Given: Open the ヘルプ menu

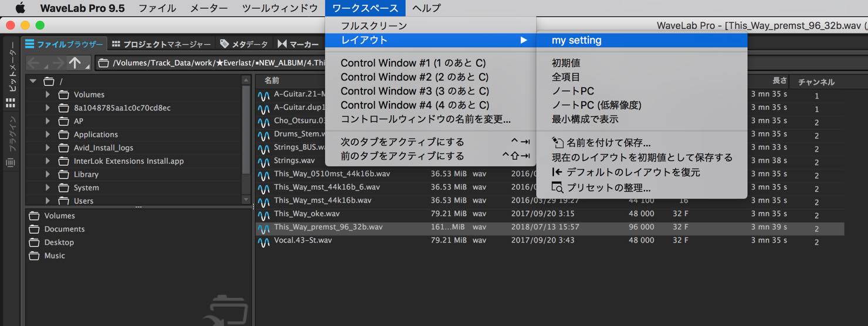Looking at the screenshot, I should click(x=426, y=8).
